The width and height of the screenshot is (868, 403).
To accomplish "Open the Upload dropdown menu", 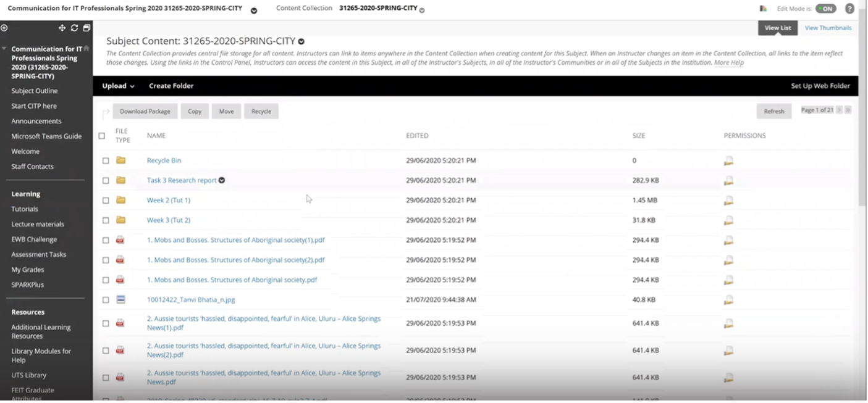I will coord(118,86).
